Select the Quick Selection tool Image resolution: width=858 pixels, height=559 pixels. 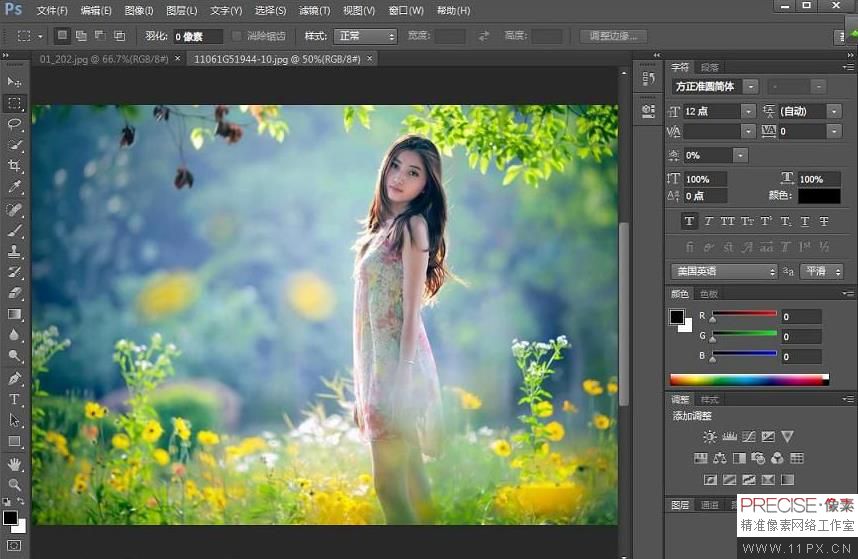pyautogui.click(x=14, y=145)
